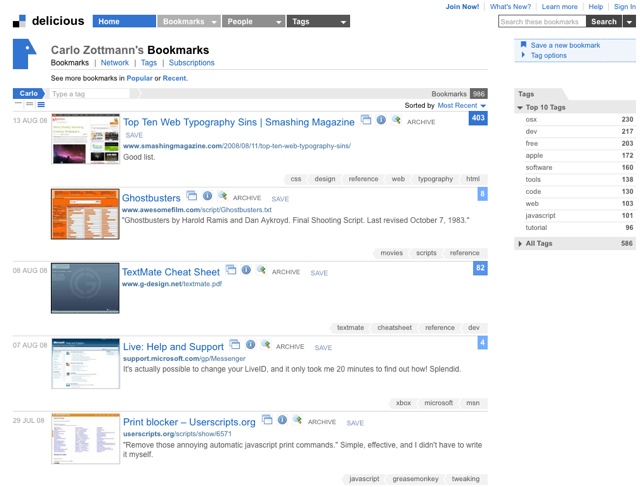
Task: Click the greasemonkey tag on Print blocker
Action: pos(415,479)
